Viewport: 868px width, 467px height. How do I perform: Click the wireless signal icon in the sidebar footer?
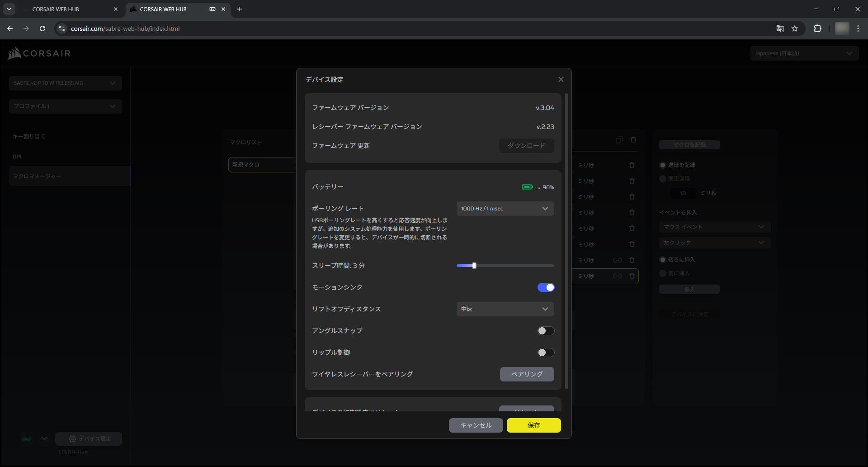pyautogui.click(x=44, y=439)
